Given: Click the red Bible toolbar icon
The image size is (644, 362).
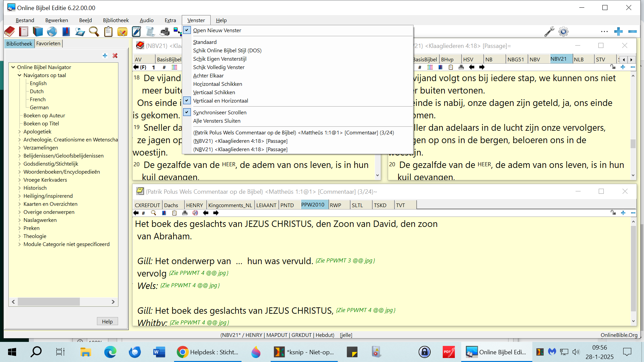Looking at the screenshot, I should pos(10,32).
